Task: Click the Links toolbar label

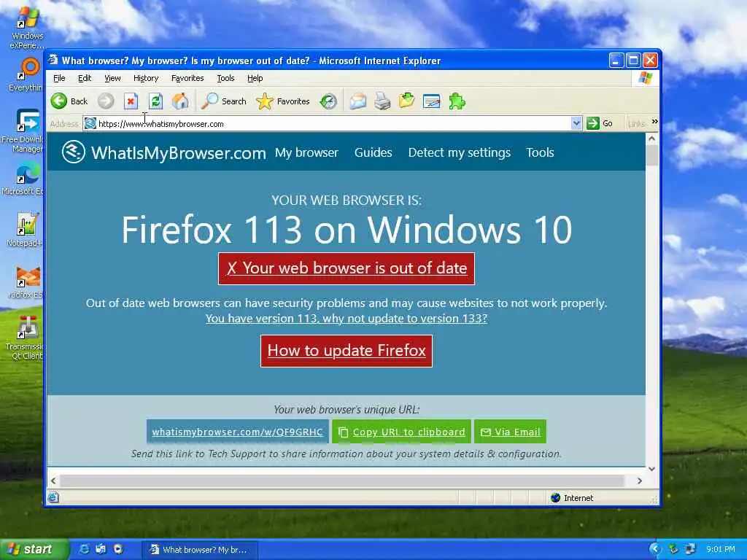Action: point(636,124)
